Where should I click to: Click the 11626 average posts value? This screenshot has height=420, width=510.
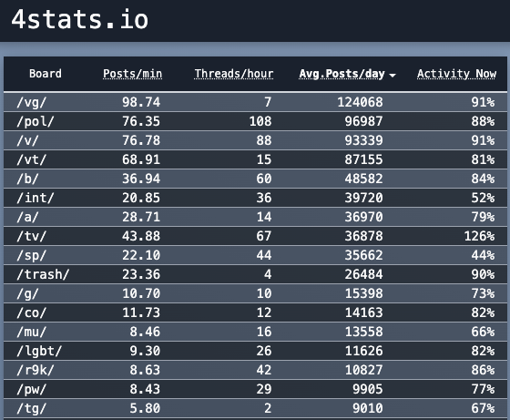[x=364, y=351]
